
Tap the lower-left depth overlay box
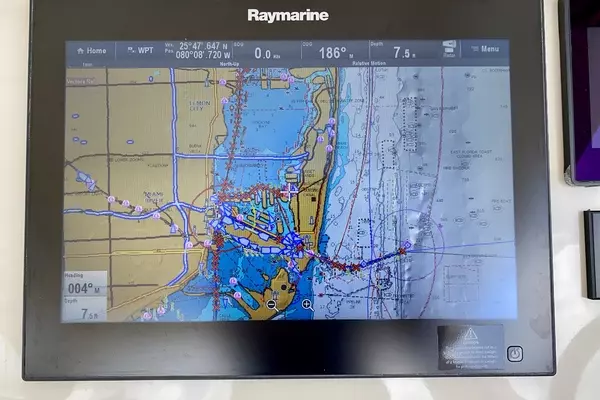86,309
